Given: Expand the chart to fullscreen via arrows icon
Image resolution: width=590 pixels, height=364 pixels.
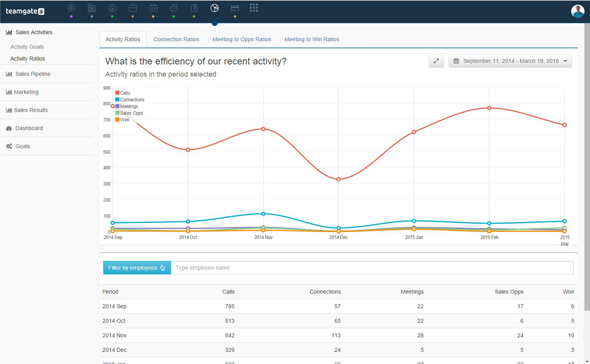Looking at the screenshot, I should (x=436, y=61).
